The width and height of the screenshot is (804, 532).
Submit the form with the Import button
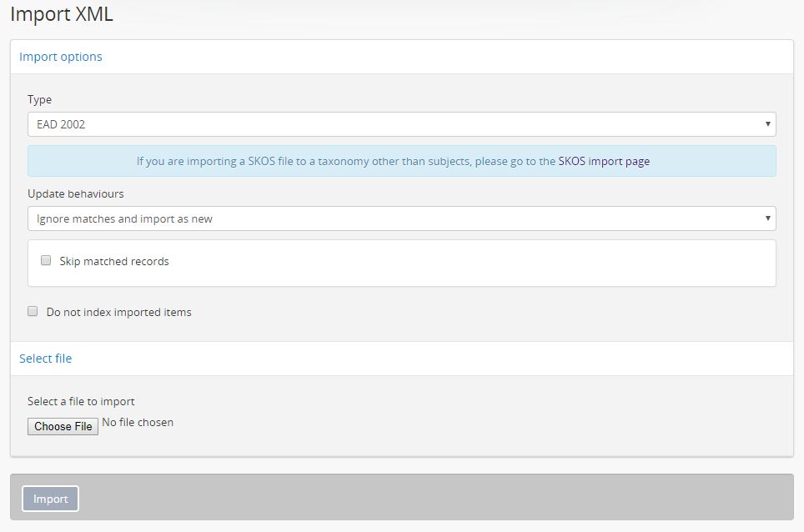50,499
